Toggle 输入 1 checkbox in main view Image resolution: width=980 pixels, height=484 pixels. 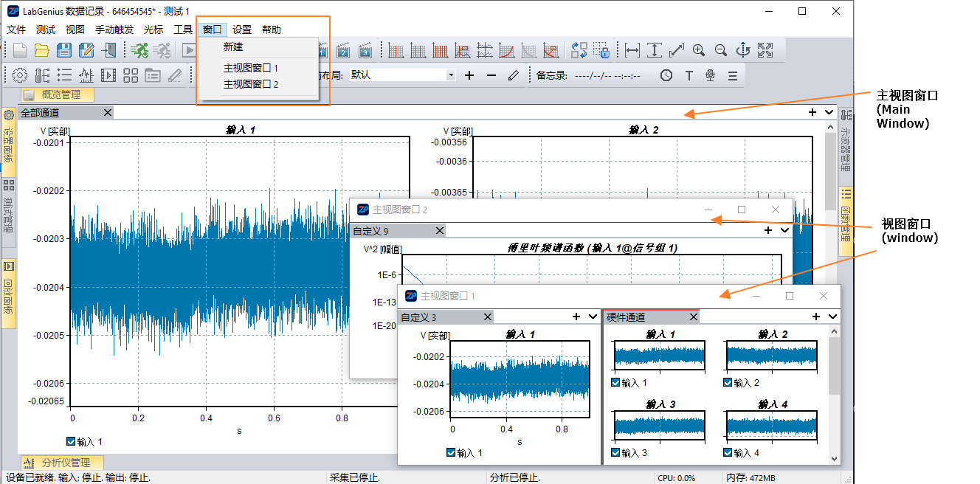click(71, 441)
